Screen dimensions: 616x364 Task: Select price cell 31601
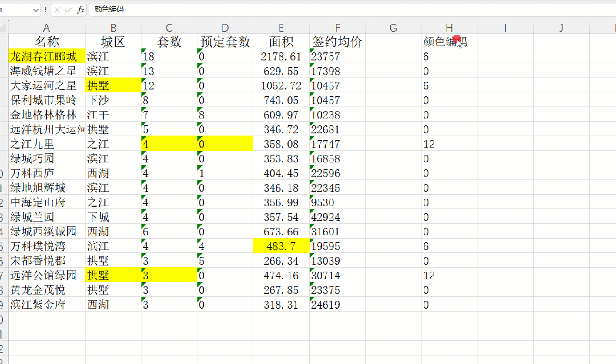point(338,231)
